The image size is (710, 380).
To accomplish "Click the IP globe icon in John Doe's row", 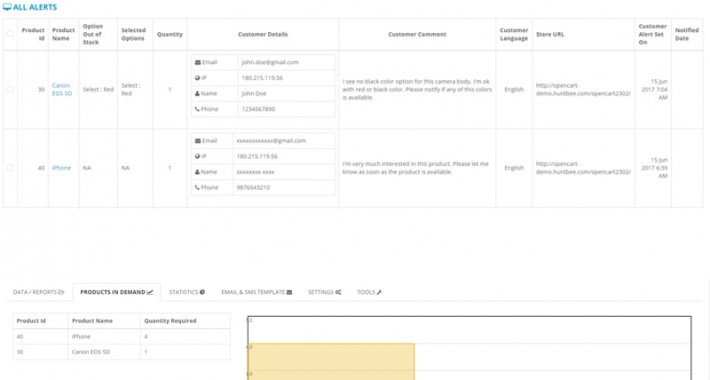I will point(197,78).
